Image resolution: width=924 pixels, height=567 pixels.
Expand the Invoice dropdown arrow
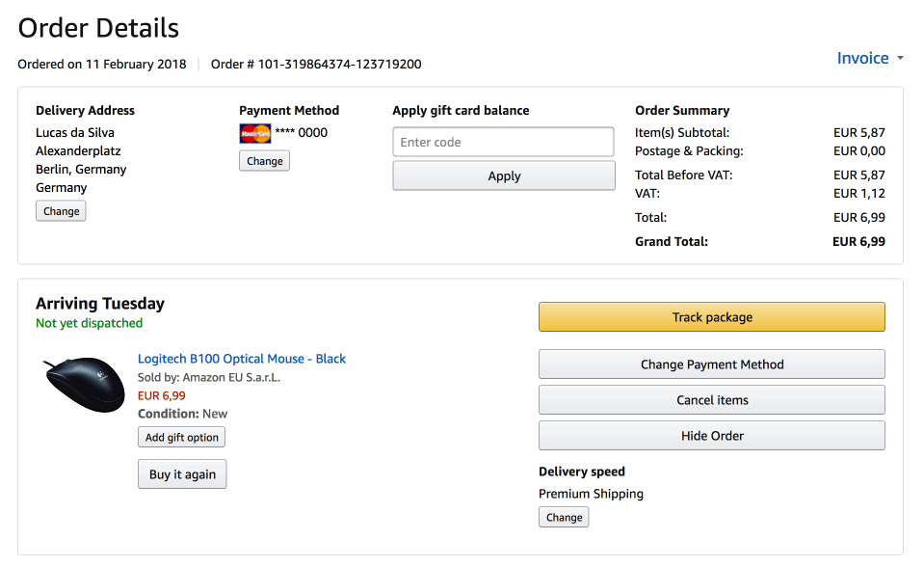(x=900, y=58)
